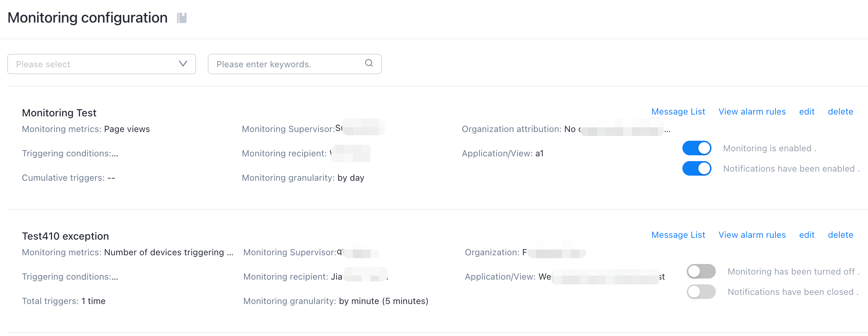The height and width of the screenshot is (336, 868).
Task: Delete the Monitoring Test configuration
Action: click(840, 112)
